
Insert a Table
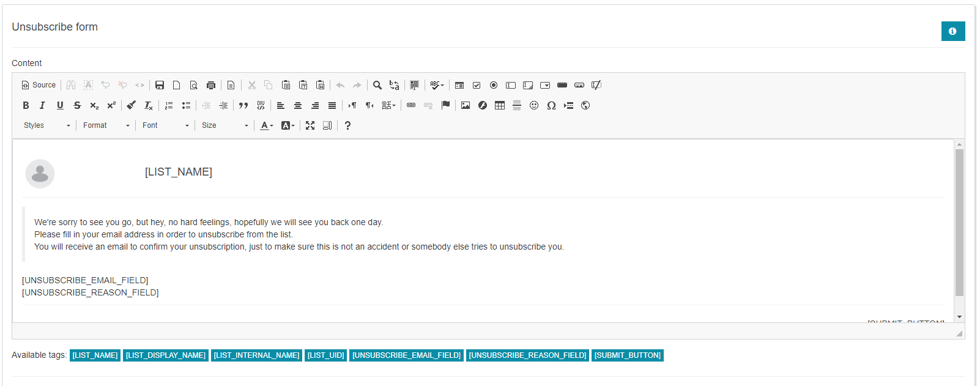[500, 105]
